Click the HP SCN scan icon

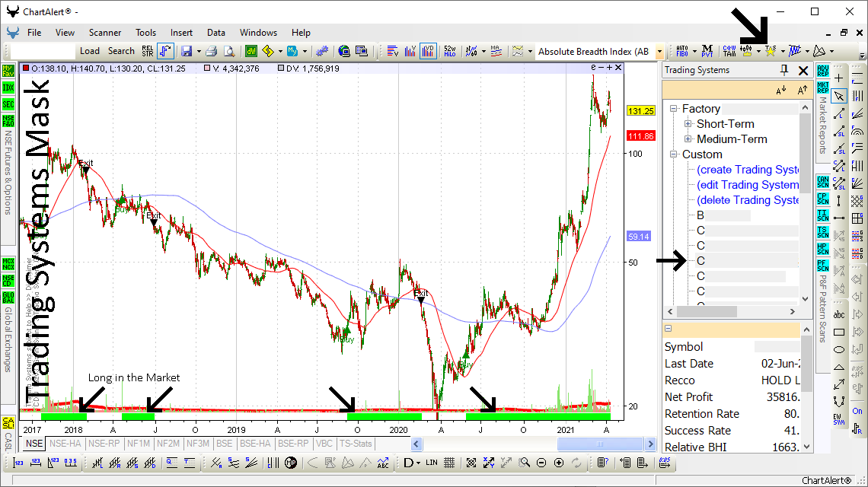[822, 249]
